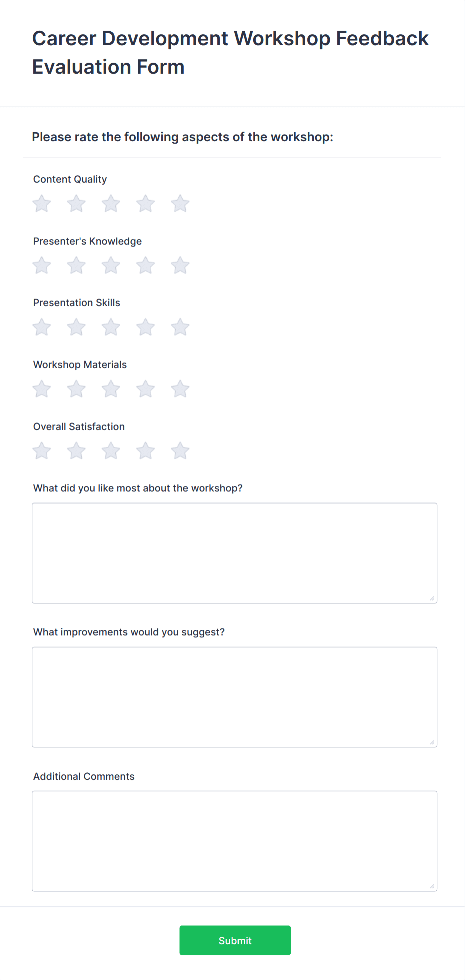Click the resize handle of the Additional Comments box
Screen dimensions: 465x980
coord(432,884)
